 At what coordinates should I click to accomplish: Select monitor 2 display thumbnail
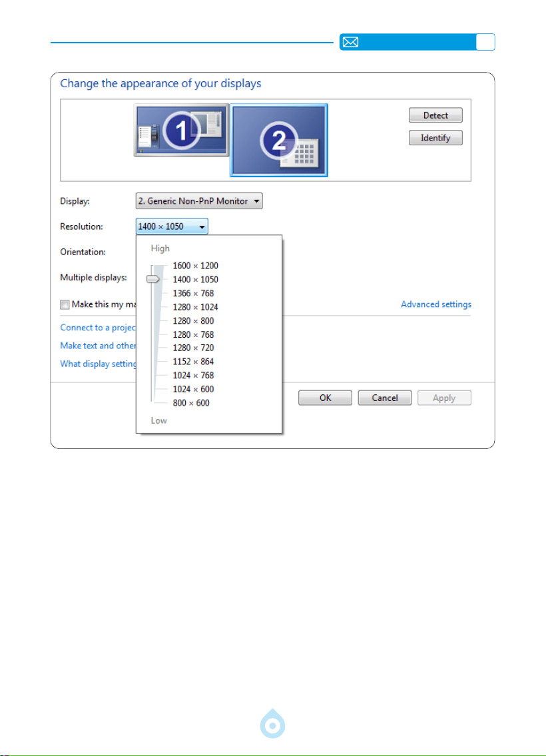pyautogui.click(x=279, y=141)
